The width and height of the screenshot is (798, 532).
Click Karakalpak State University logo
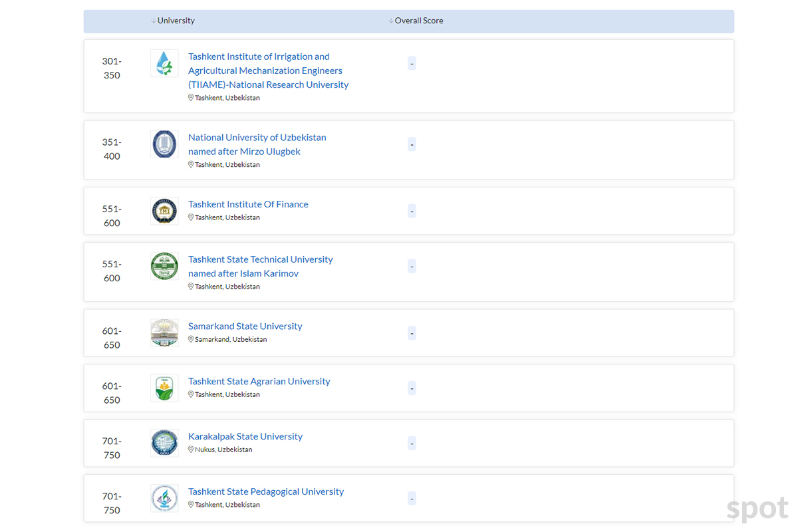point(164,443)
